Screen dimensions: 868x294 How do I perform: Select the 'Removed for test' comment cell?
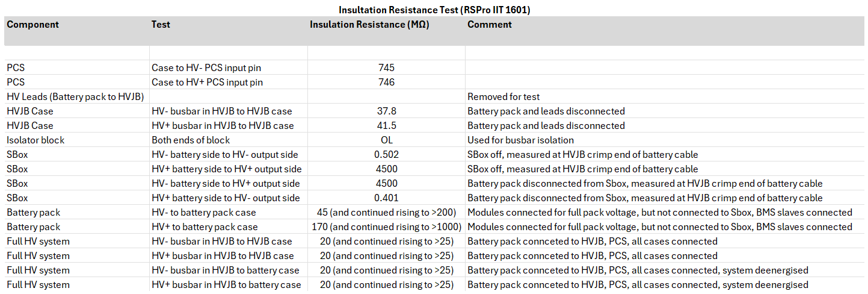pos(503,96)
